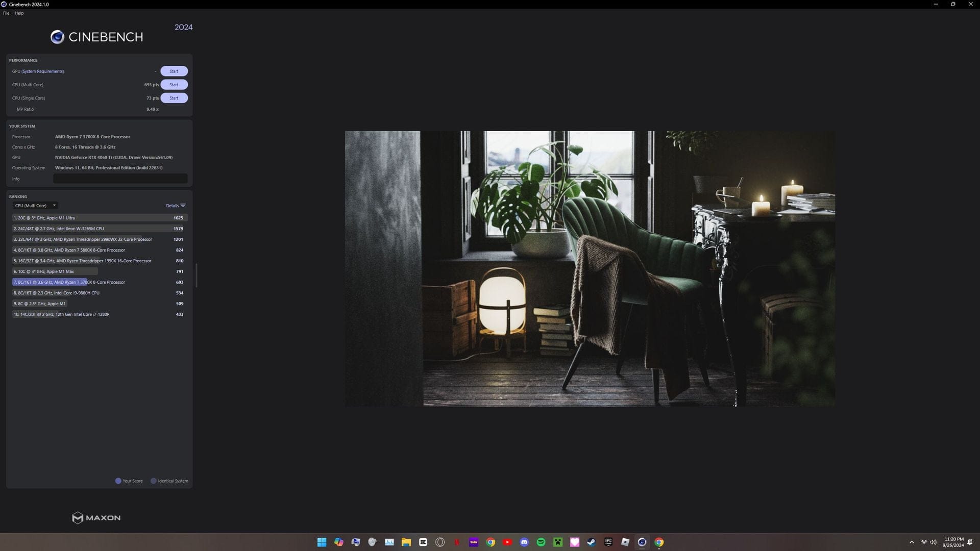The height and width of the screenshot is (551, 980).
Task: Click the Maxon logo
Action: (x=96, y=518)
